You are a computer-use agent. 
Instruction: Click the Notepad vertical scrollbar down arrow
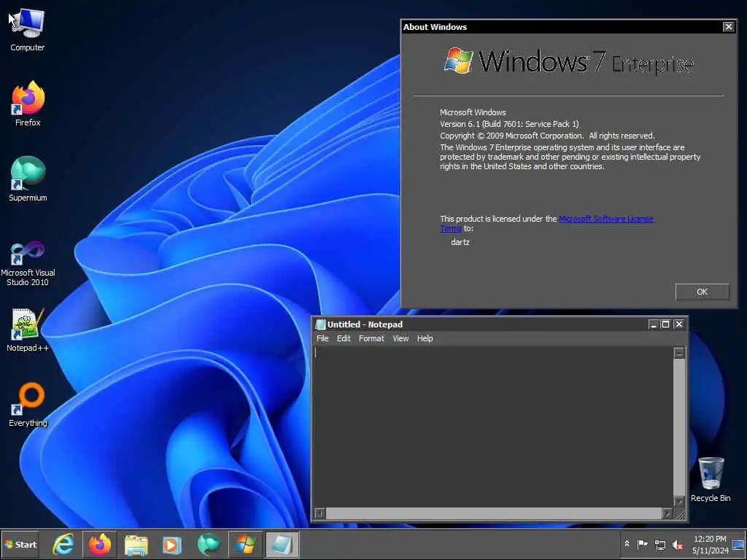(679, 502)
